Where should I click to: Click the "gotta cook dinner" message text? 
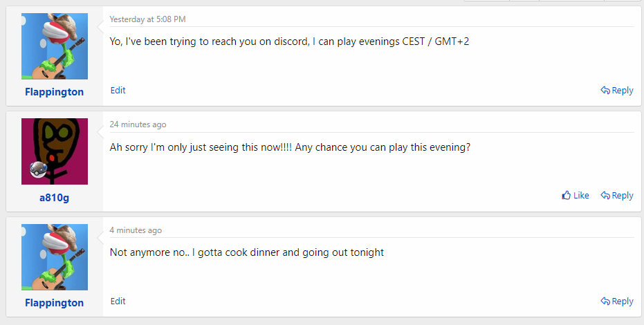[246, 252]
